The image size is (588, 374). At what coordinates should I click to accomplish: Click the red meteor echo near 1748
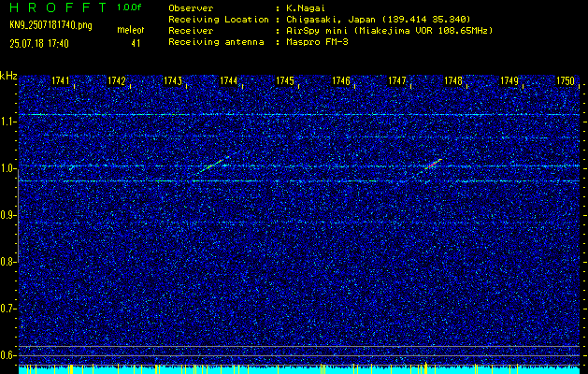433,165
